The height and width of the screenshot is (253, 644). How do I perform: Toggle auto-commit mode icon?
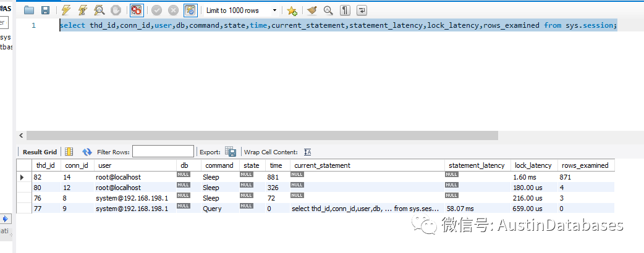tap(190, 10)
